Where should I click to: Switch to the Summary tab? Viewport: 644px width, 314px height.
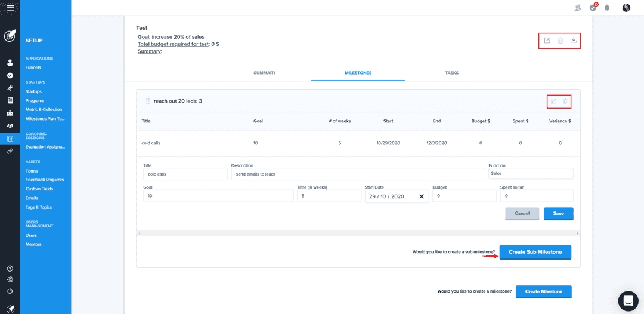(x=264, y=73)
